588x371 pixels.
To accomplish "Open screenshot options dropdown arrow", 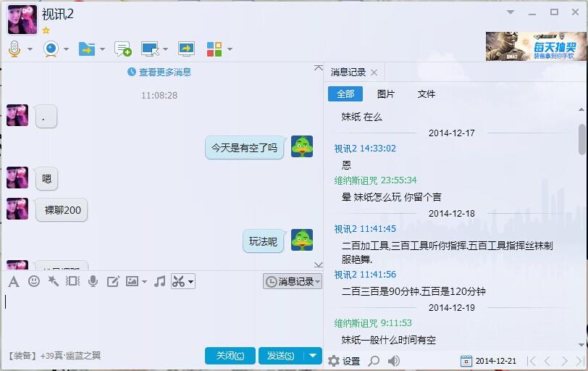I will click(190, 281).
